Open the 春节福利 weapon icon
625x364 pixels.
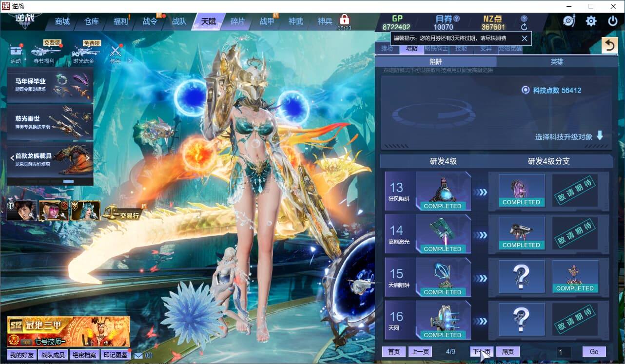coord(46,51)
